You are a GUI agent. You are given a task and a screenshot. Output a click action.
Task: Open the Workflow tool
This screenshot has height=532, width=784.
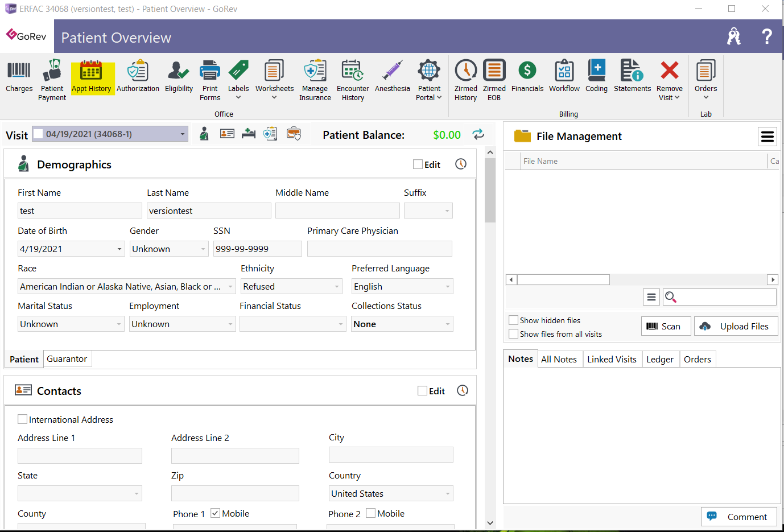click(564, 77)
